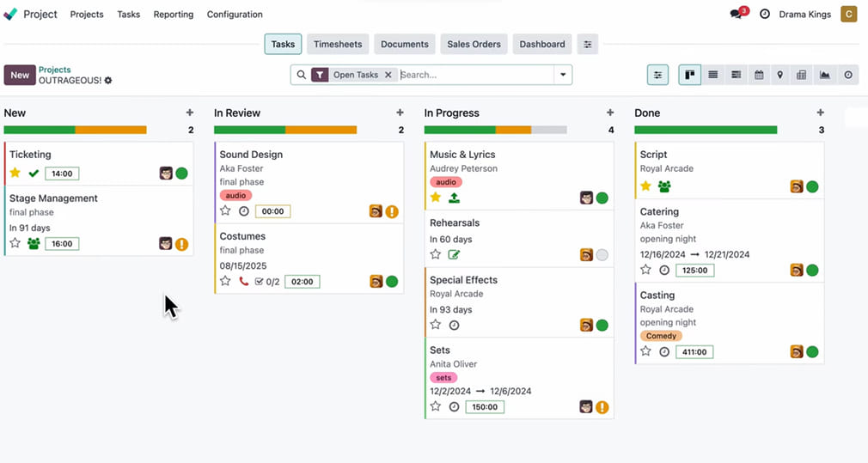Open the OUTRAGEOUS! project settings gear
This screenshot has width=868, height=463.
coord(108,81)
